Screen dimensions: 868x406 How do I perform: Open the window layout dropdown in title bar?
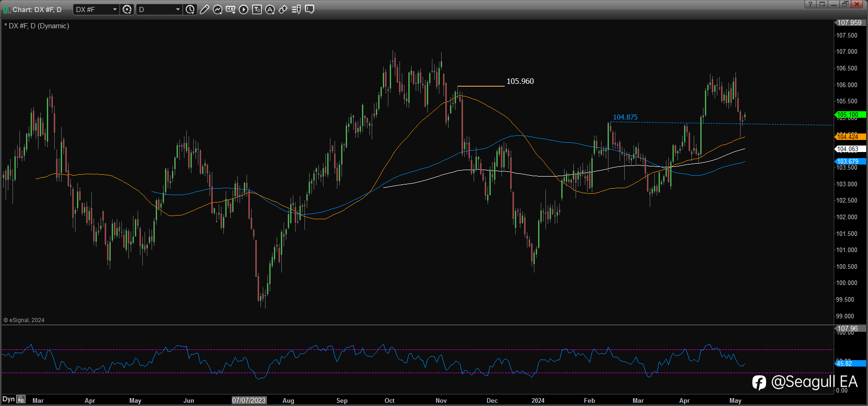point(823,4)
